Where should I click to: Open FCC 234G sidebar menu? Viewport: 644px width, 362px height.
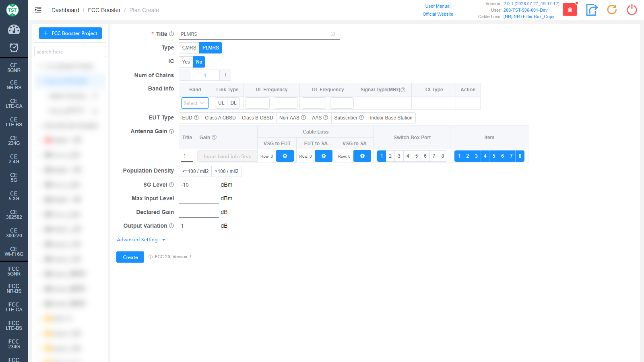pos(14,344)
